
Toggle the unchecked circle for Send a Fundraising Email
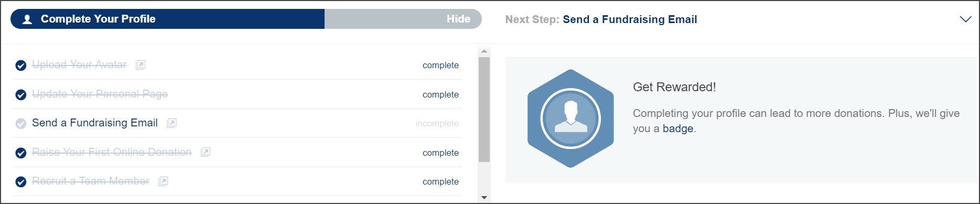tap(21, 124)
